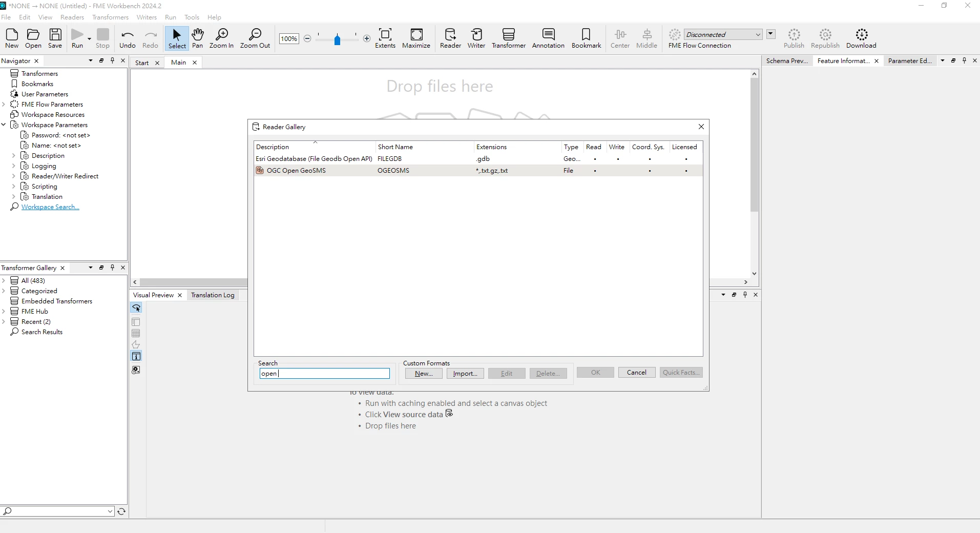Click the Maximize canvas icon
980x533 pixels.
pos(416,38)
